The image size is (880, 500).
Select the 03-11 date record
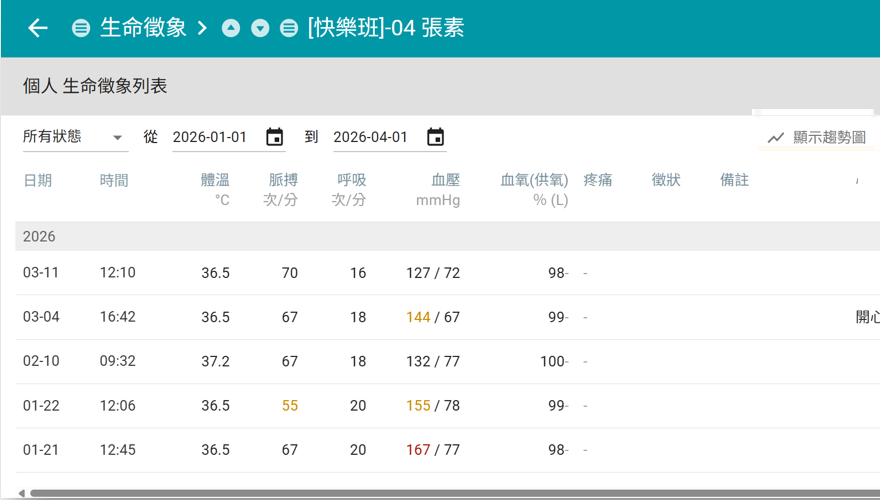tap(41, 272)
